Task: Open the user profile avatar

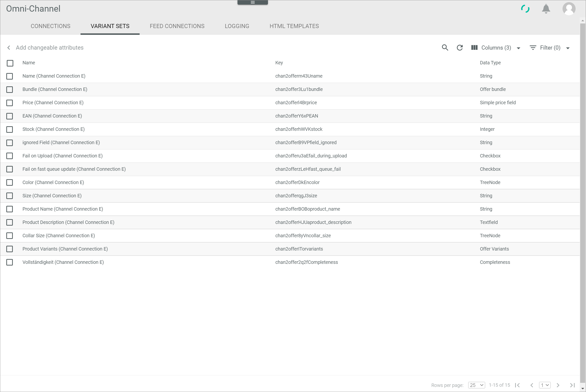Action: 569,9
